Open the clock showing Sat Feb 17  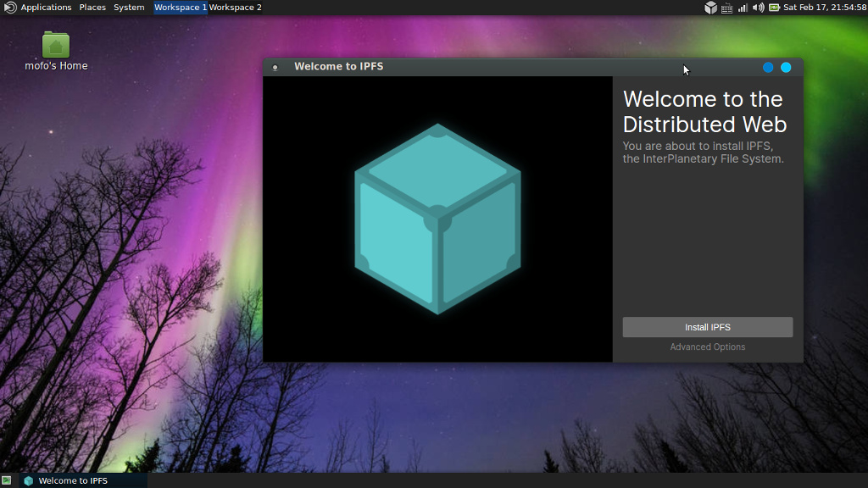(x=824, y=8)
